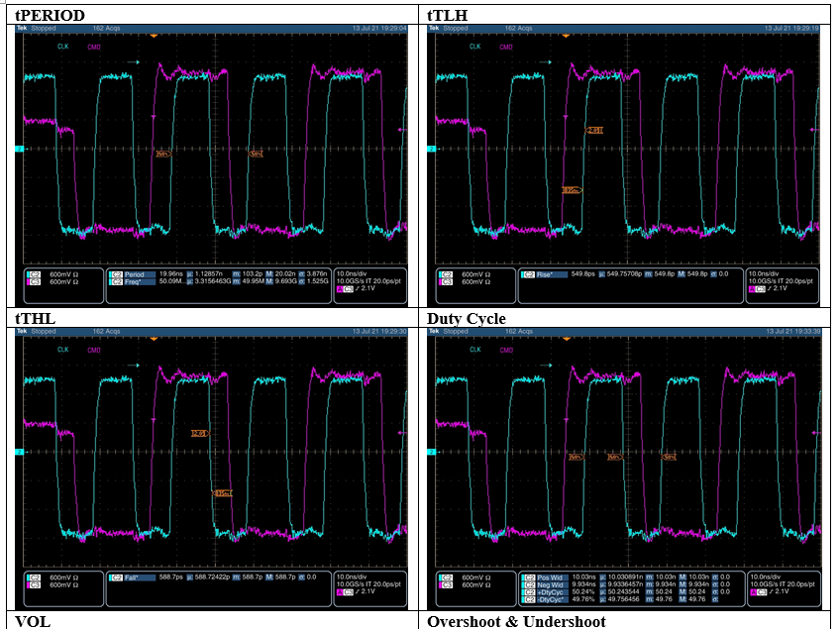Click the 9.934ns negative width value
840x629 pixels.
coord(583,584)
